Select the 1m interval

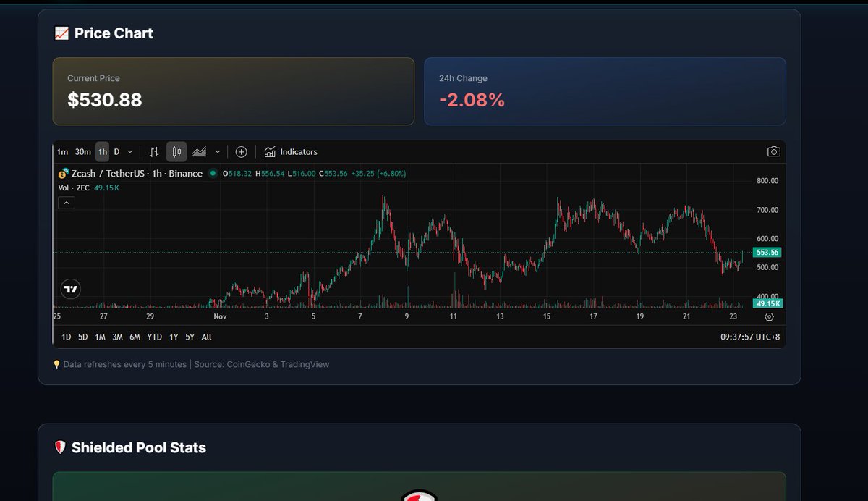[62, 152]
